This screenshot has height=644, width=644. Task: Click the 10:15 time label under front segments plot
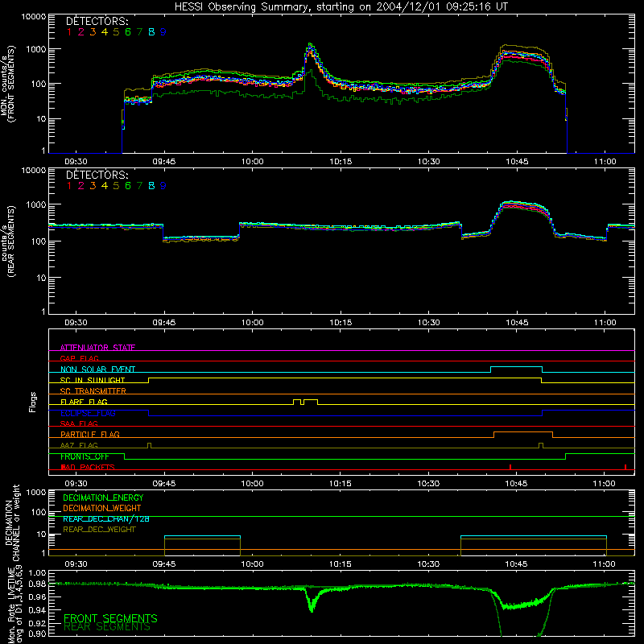(341, 162)
